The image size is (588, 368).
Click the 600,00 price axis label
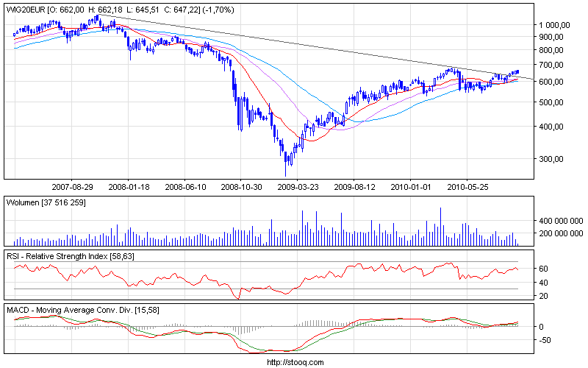click(x=551, y=82)
